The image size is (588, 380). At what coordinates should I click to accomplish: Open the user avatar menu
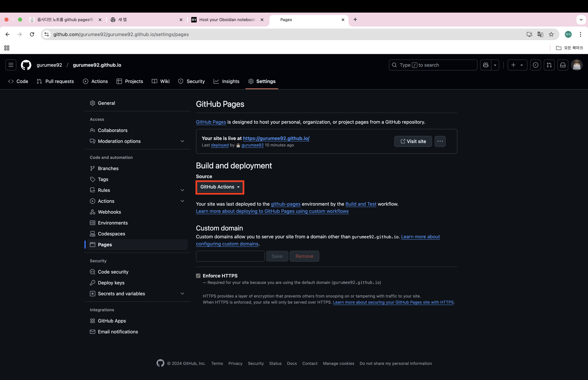coord(577,65)
